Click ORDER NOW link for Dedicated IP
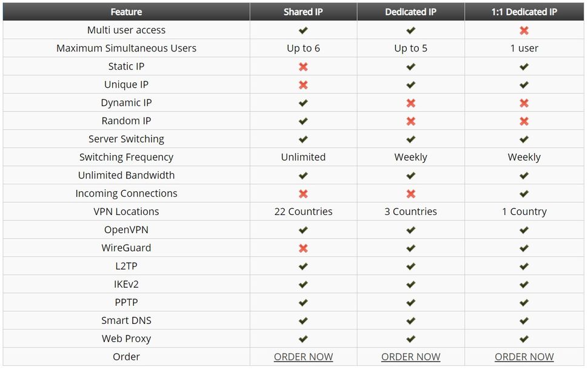Image resolution: width=588 pixels, height=370 pixels. pos(411,357)
